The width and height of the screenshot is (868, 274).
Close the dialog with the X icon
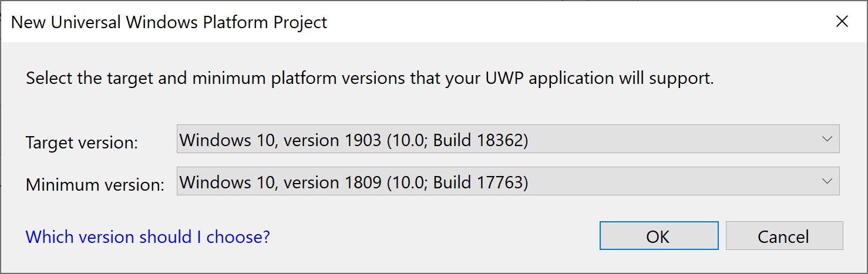[842, 22]
